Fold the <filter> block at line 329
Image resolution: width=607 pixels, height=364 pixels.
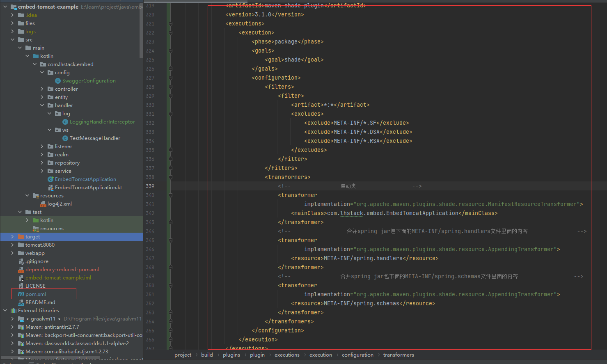[170, 96]
